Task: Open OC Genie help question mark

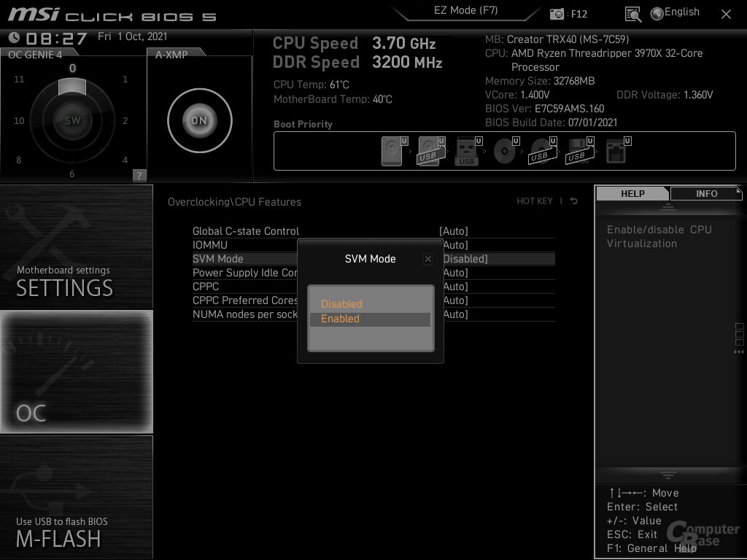Action: point(139,175)
